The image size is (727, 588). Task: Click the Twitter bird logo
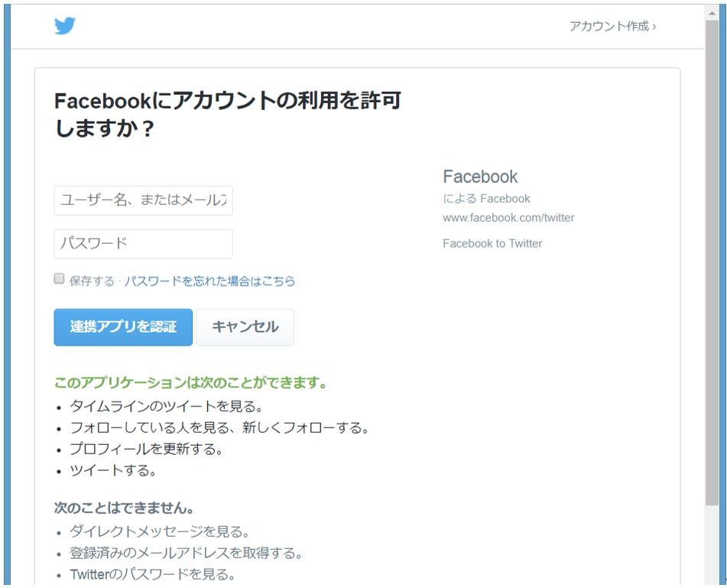pyautogui.click(x=64, y=26)
